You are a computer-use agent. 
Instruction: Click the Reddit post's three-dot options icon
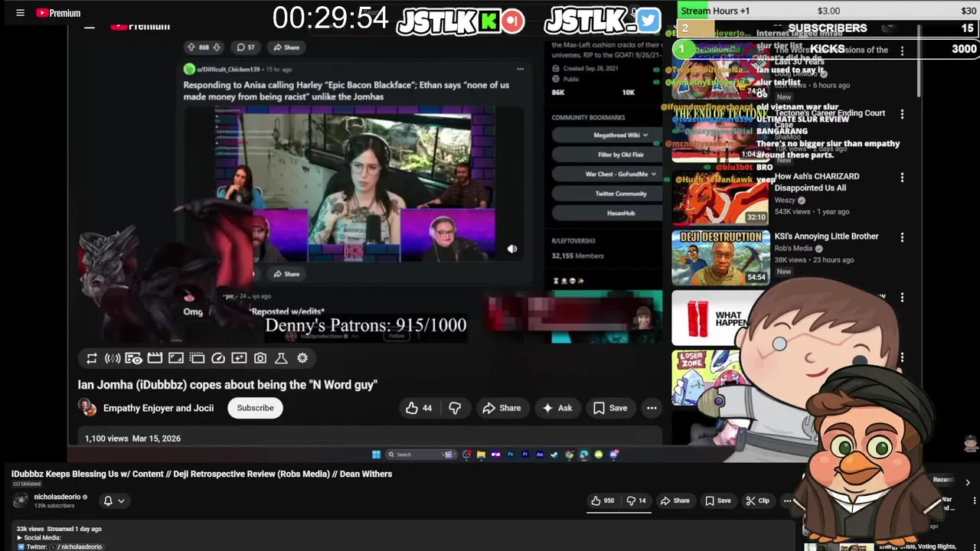click(520, 69)
